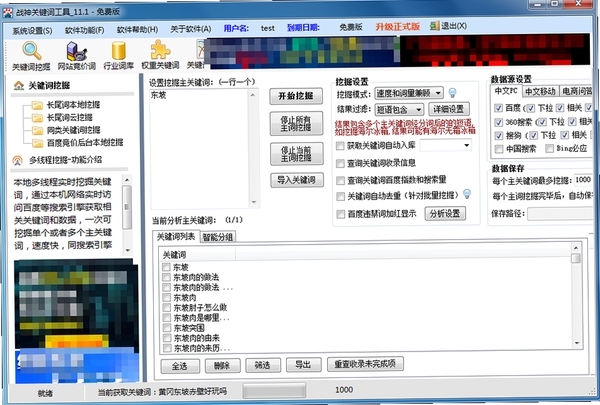Viewport: 600px width, 405px height.
Task: Open the 挖掘模式 dropdown
Action: pos(409,93)
